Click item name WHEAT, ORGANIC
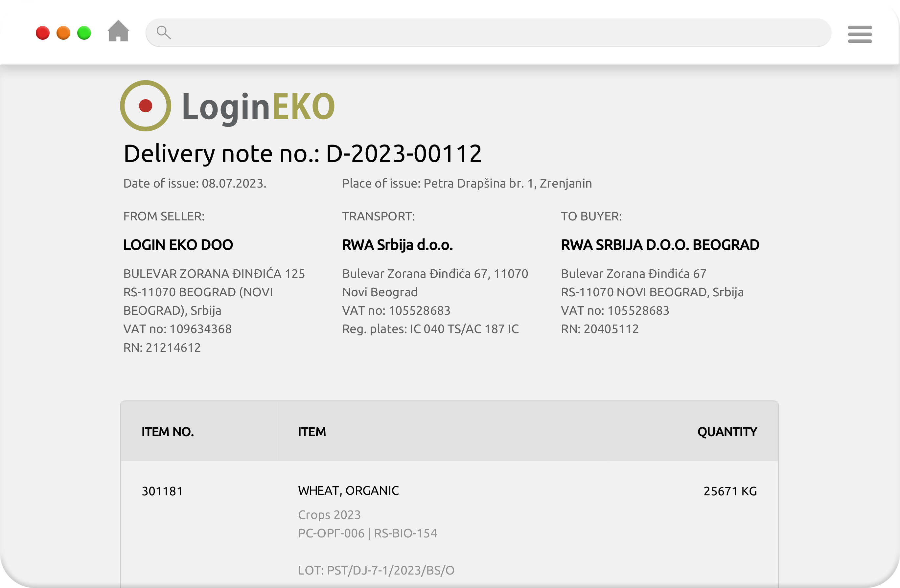This screenshot has width=900, height=588. pos(348,491)
